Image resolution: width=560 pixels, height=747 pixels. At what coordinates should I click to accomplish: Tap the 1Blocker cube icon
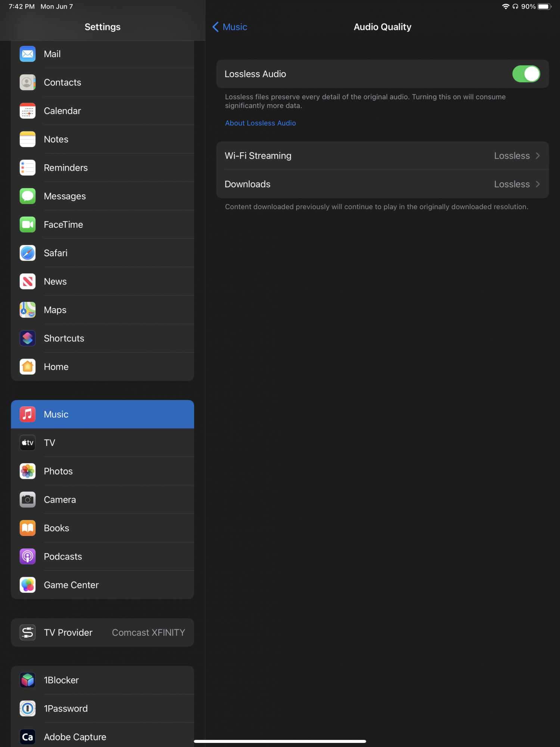pos(28,680)
